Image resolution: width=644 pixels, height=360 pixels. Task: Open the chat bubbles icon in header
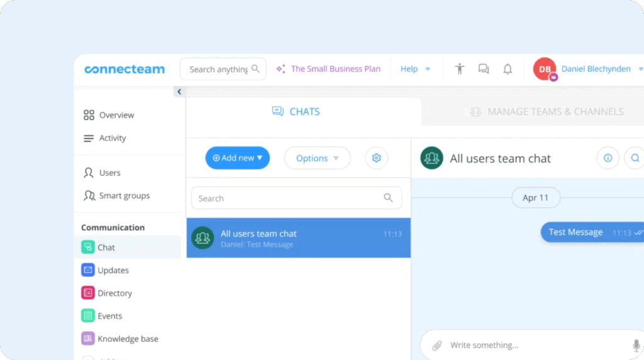(x=484, y=69)
